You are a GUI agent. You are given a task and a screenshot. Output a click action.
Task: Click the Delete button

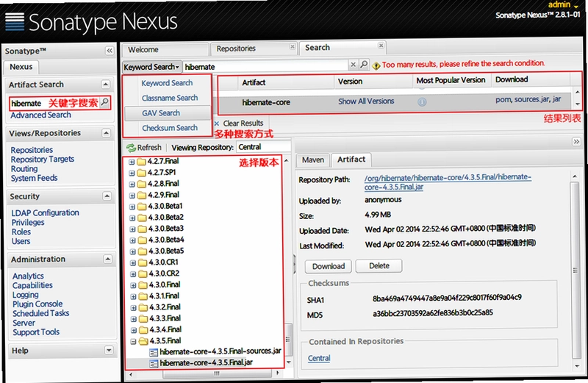click(379, 265)
